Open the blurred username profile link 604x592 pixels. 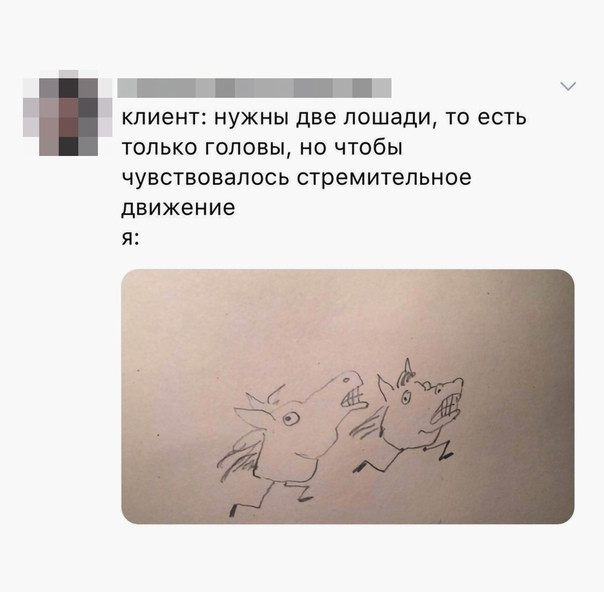pos(254,87)
